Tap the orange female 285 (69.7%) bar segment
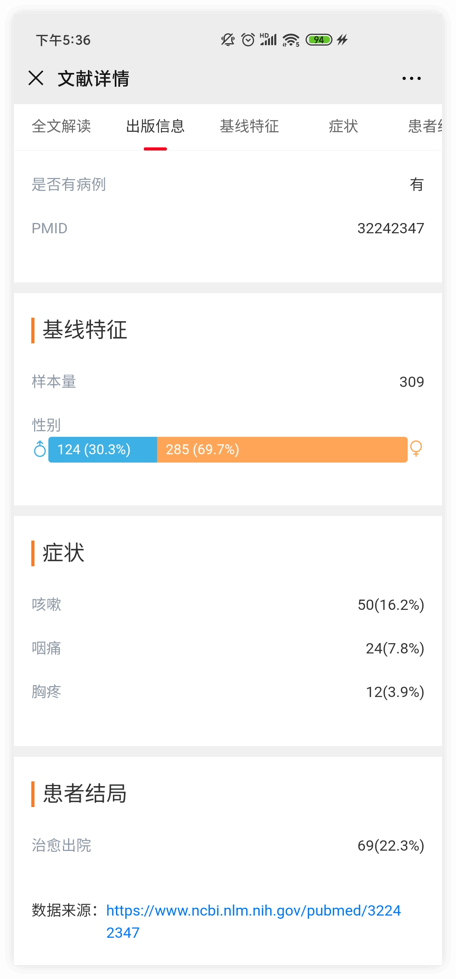Viewport: 456px width, 979px height. click(282, 450)
